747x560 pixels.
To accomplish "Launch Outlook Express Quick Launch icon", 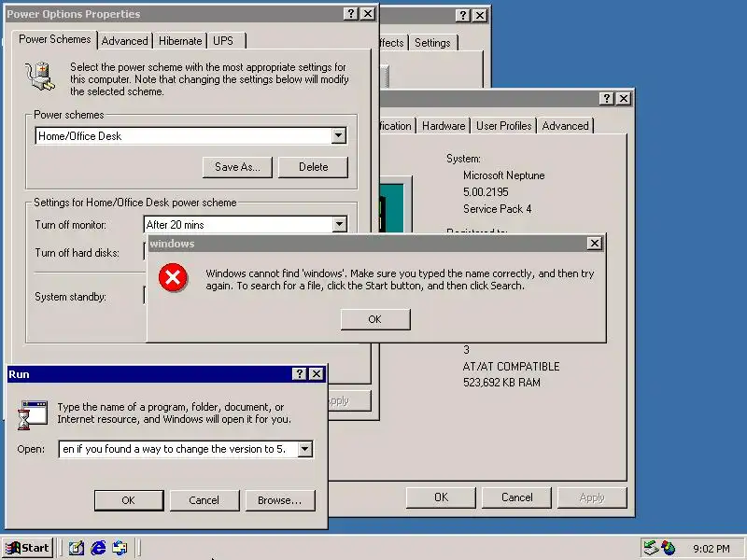I will point(120,548).
